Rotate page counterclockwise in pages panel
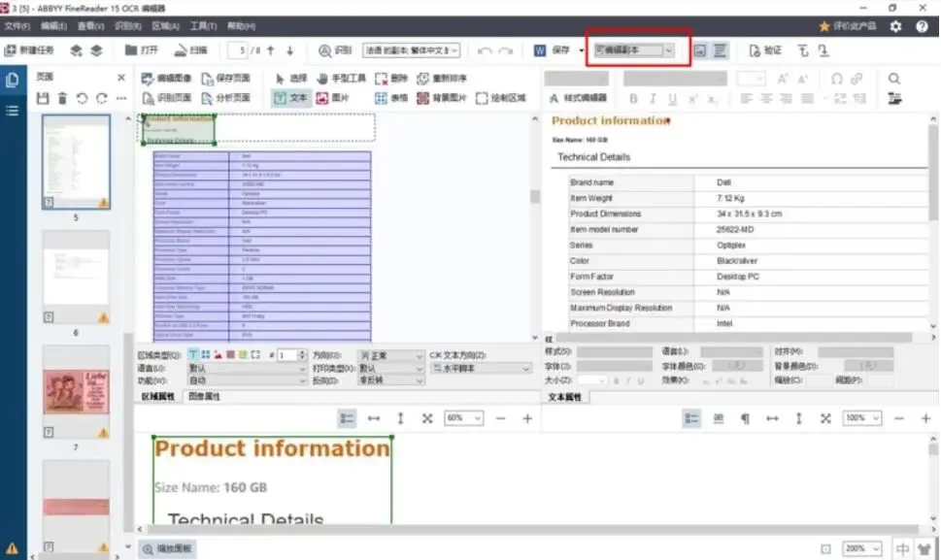The image size is (941, 560). tap(83, 98)
